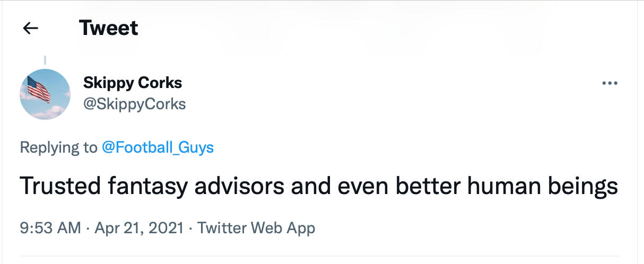
Task: Click the word "Trusted" in the tweet
Action: (60, 187)
